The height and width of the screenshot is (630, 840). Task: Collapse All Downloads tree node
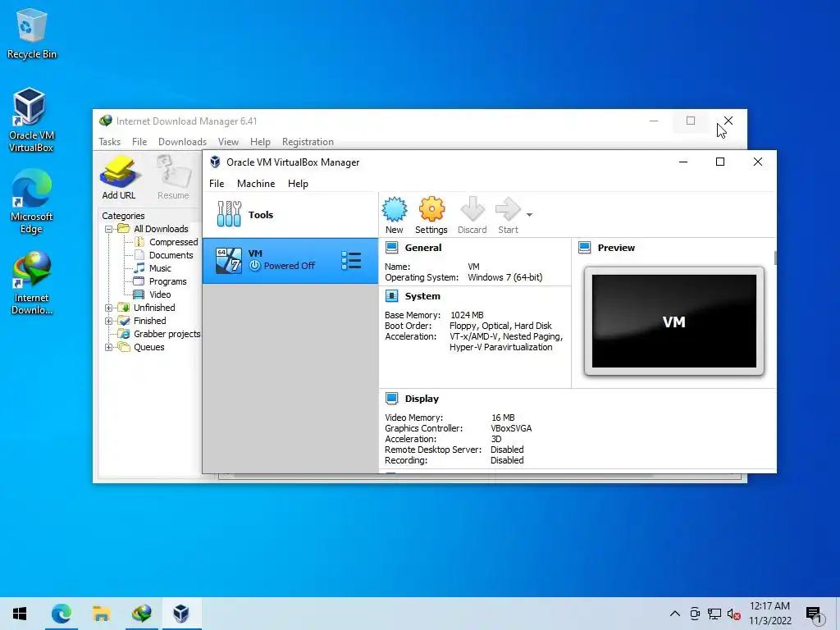(x=109, y=230)
